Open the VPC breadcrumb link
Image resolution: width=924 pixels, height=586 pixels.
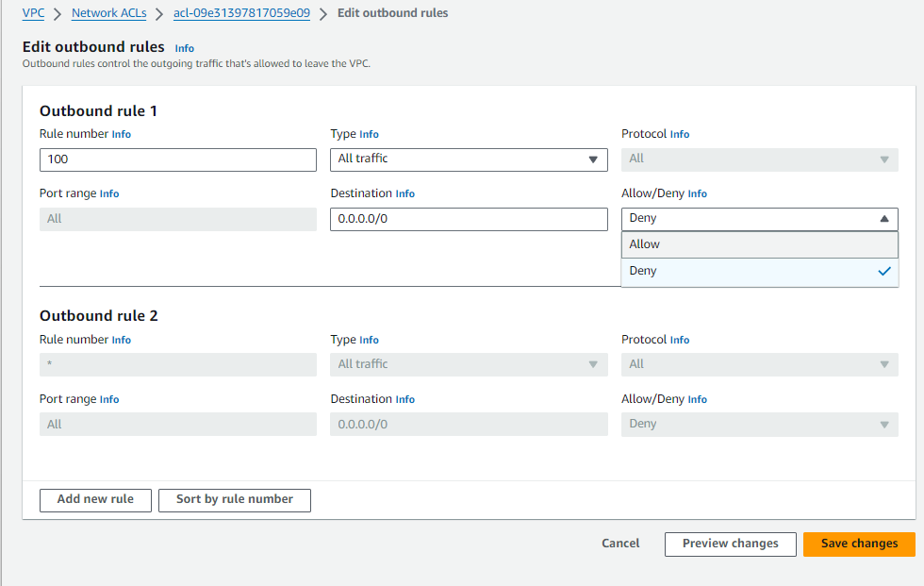pos(33,13)
